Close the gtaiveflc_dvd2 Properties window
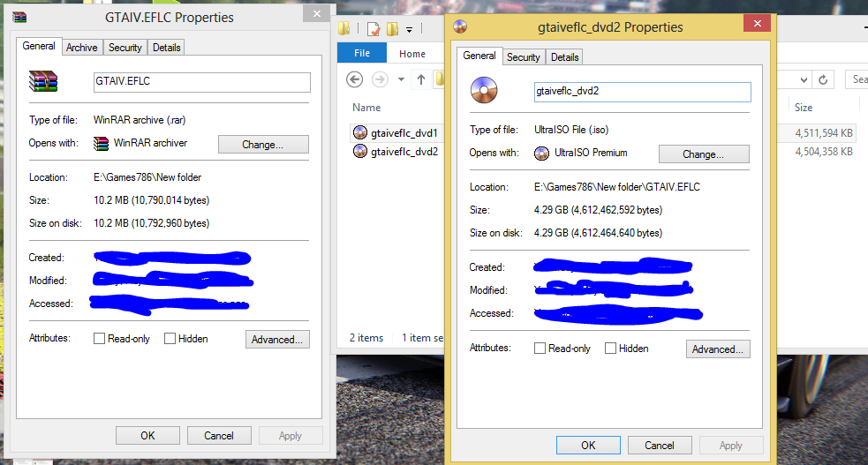Viewport: 868px width, 465px height. click(758, 23)
